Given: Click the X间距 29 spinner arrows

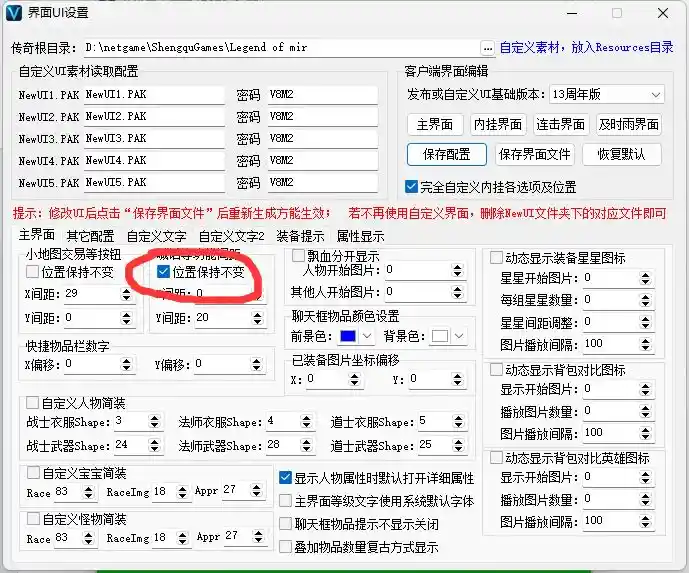Looking at the screenshot, I should click(127, 294).
